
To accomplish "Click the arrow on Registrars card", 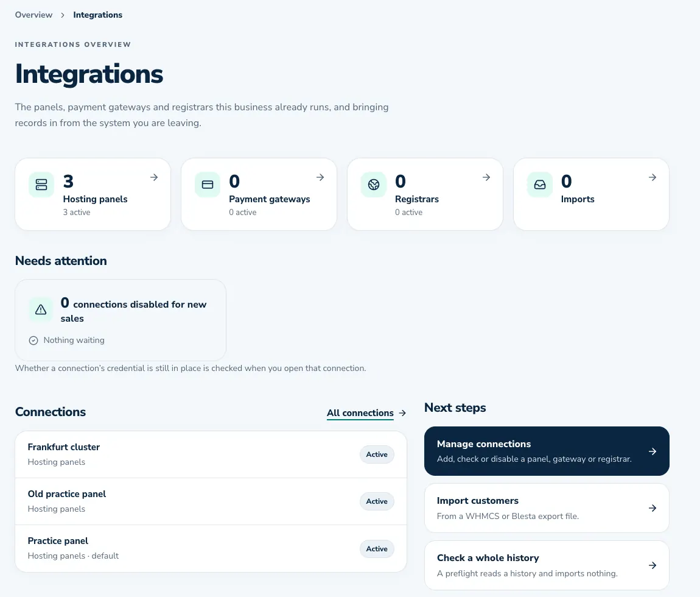I will 486,177.
